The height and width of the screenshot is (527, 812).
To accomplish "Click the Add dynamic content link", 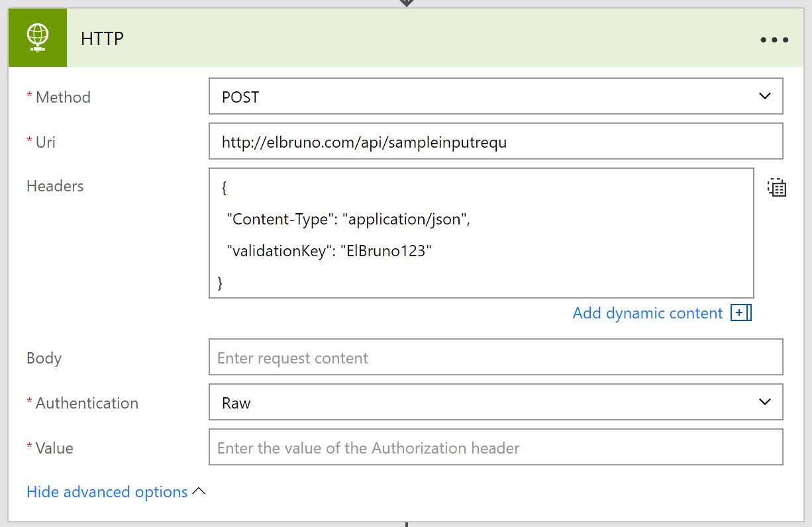I will 647,313.
